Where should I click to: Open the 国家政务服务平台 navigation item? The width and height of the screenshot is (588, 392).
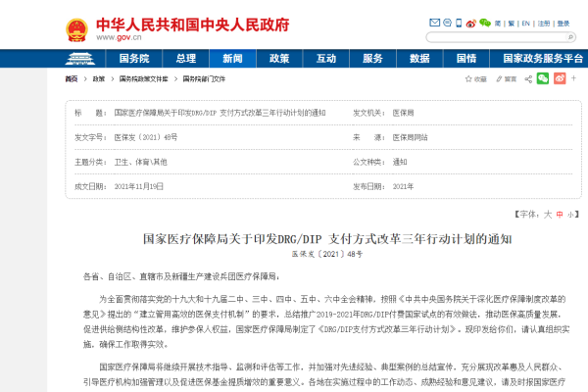pyautogui.click(x=543, y=59)
